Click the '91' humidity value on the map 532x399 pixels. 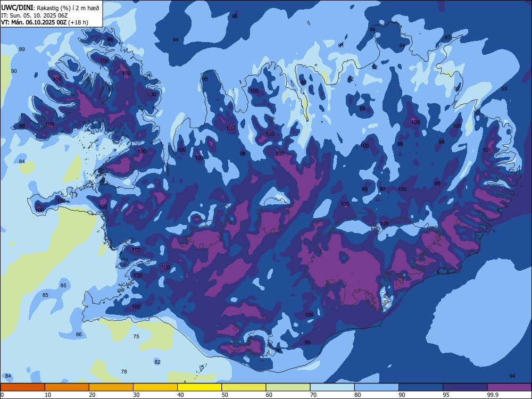[x=341, y=45]
